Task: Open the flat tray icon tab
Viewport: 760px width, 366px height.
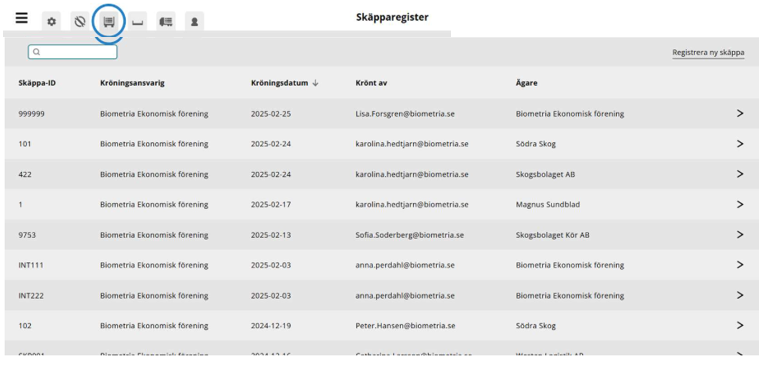Action: click(x=138, y=22)
